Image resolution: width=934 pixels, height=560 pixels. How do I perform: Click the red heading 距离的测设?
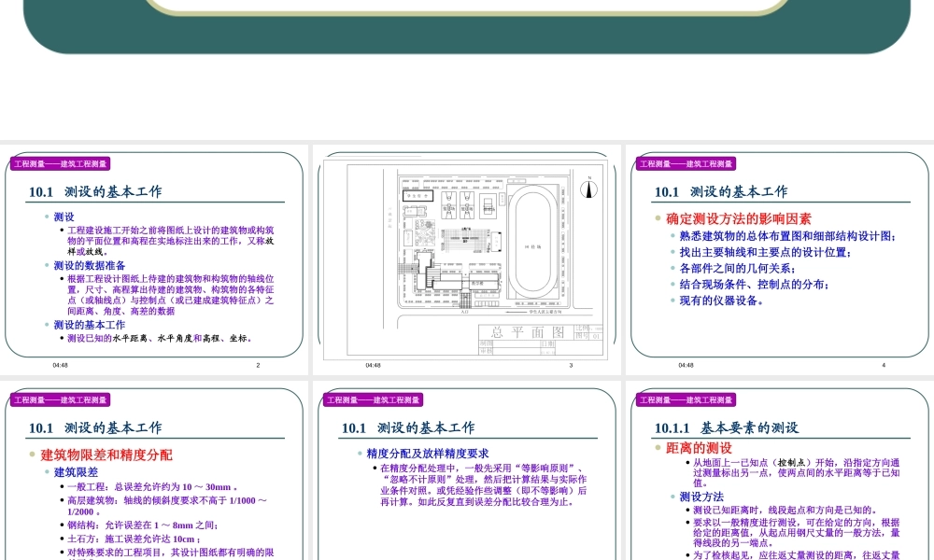[699, 448]
